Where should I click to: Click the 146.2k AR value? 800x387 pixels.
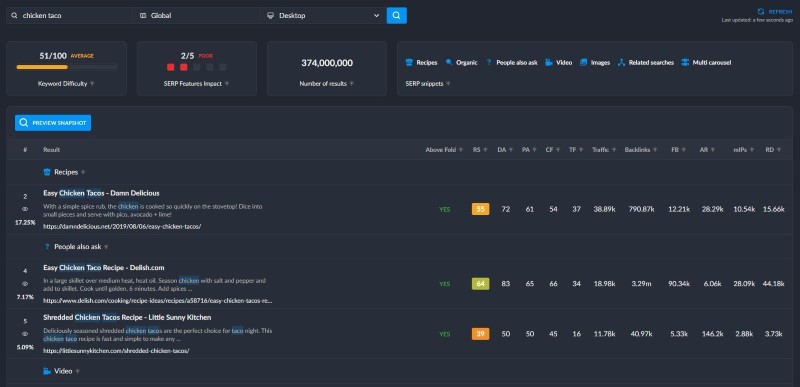tap(712, 334)
